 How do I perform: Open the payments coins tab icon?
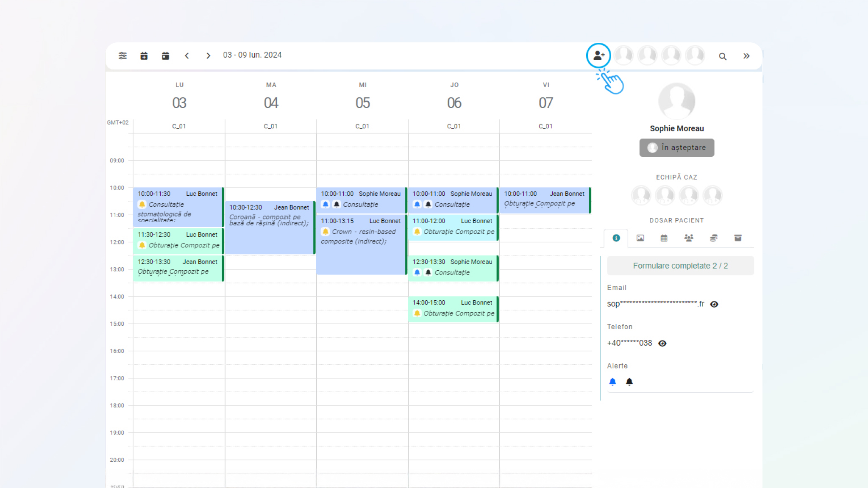[714, 238]
